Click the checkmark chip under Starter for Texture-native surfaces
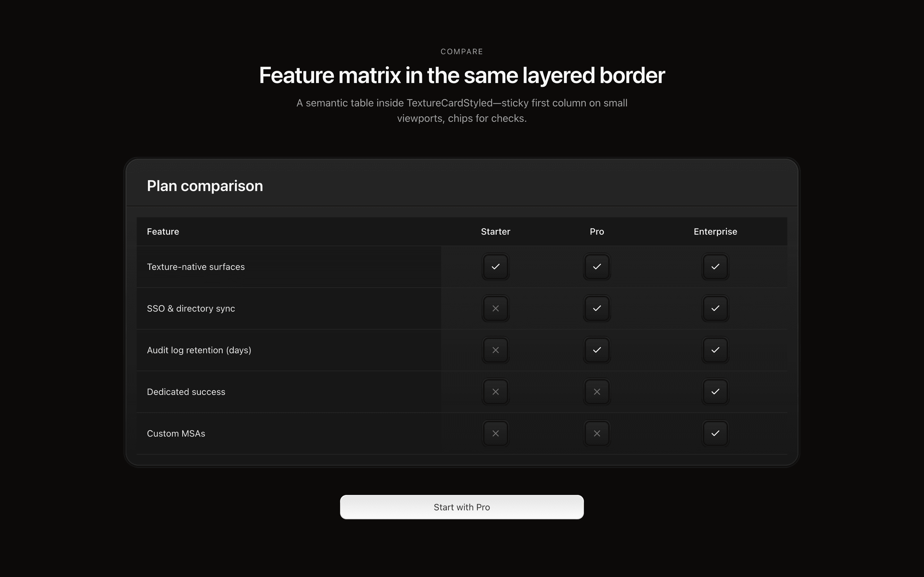 [495, 267]
